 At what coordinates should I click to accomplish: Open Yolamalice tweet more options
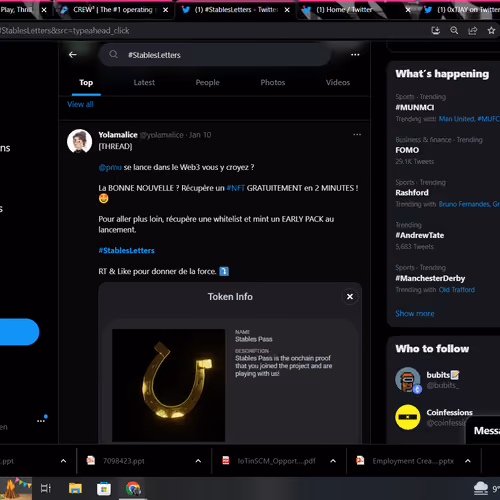coord(357,135)
